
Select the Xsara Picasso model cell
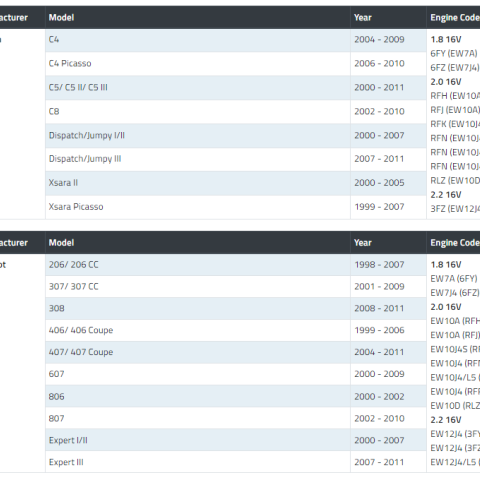pos(198,207)
